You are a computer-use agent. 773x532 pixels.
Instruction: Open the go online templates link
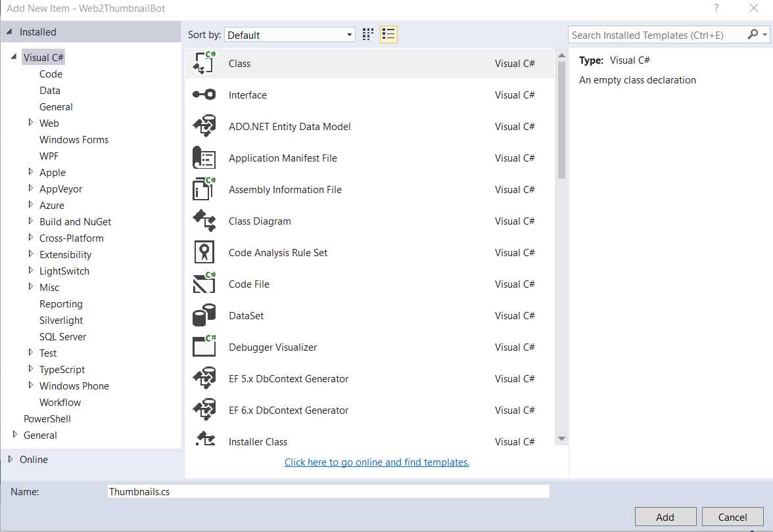pos(376,462)
